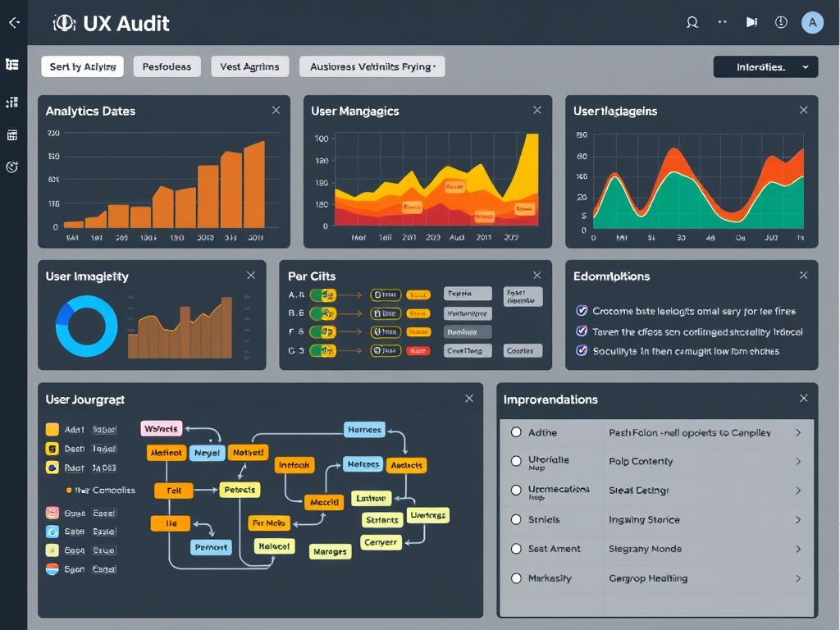Click the list view sidebar icon
Screen dimensions: 840x630
click(x=12, y=65)
